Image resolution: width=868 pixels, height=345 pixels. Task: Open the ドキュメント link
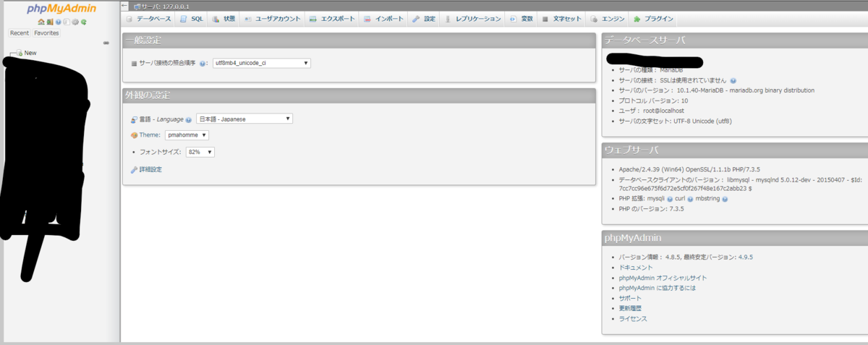[636, 267]
